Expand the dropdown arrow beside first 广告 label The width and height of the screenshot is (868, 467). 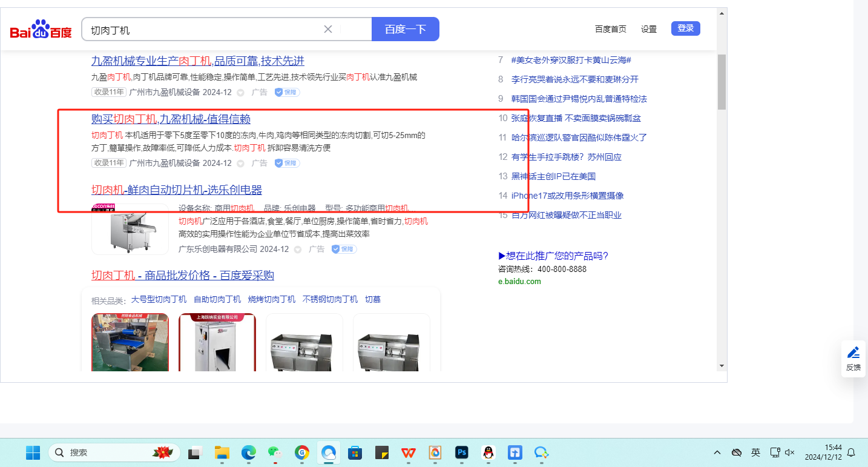point(240,93)
